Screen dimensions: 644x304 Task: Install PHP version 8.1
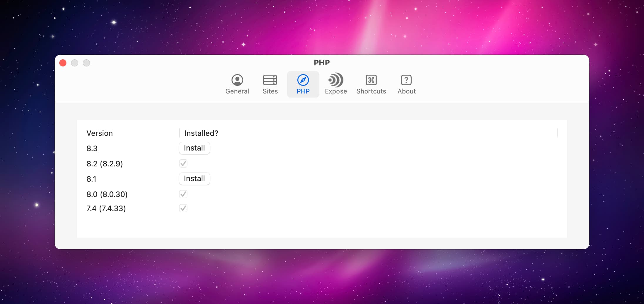point(194,178)
